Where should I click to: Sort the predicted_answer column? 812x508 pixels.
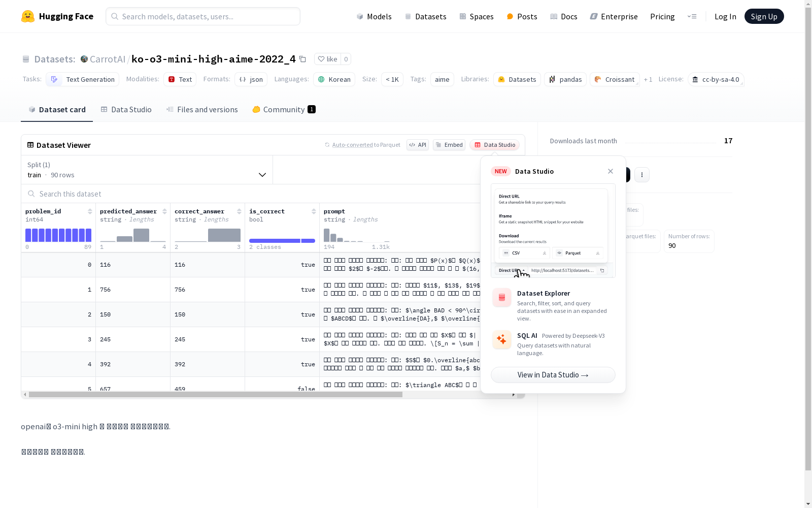click(164, 211)
